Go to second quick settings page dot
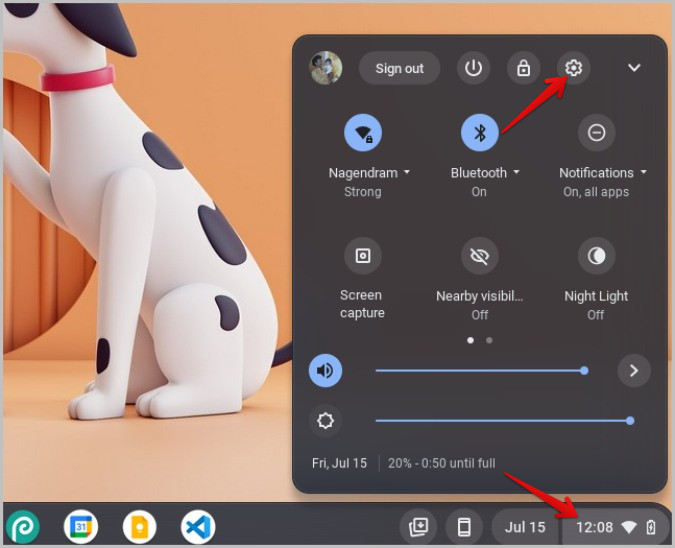 tap(489, 340)
